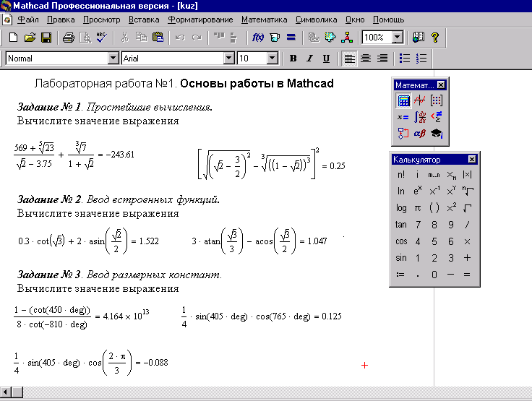Toggle bulleted list

pyautogui.click(x=405, y=59)
